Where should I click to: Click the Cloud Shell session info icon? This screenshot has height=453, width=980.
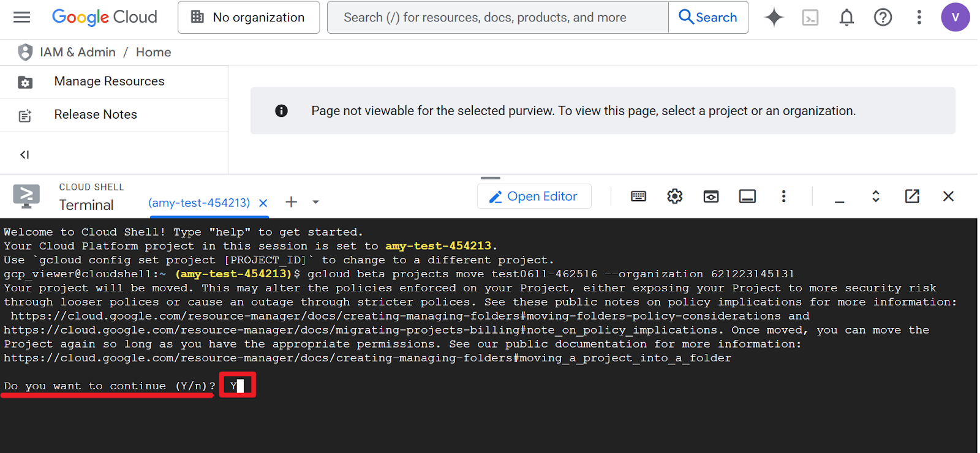pos(747,196)
